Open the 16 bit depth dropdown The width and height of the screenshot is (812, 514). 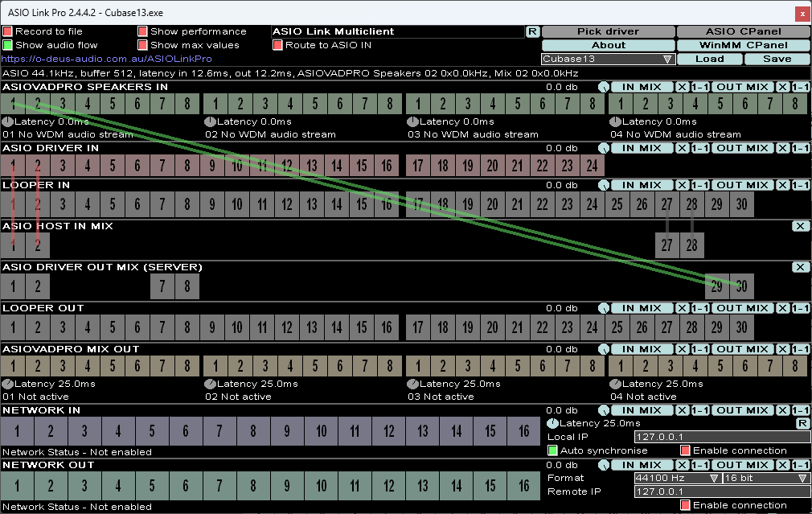click(x=766, y=478)
